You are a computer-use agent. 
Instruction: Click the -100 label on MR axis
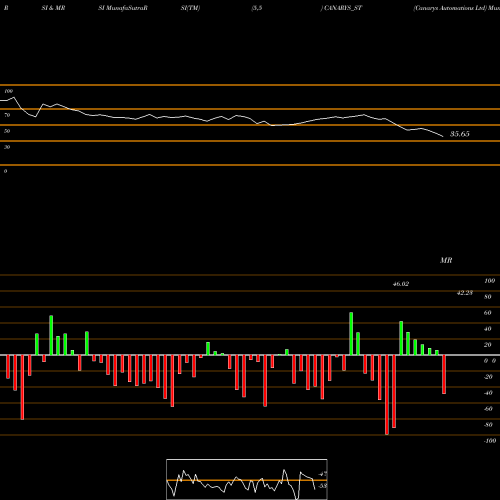(x=490, y=441)
